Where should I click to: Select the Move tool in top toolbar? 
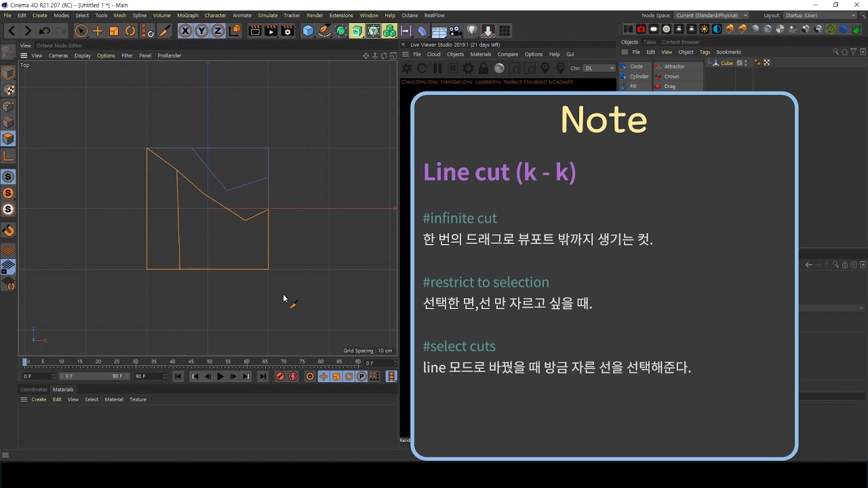click(98, 30)
